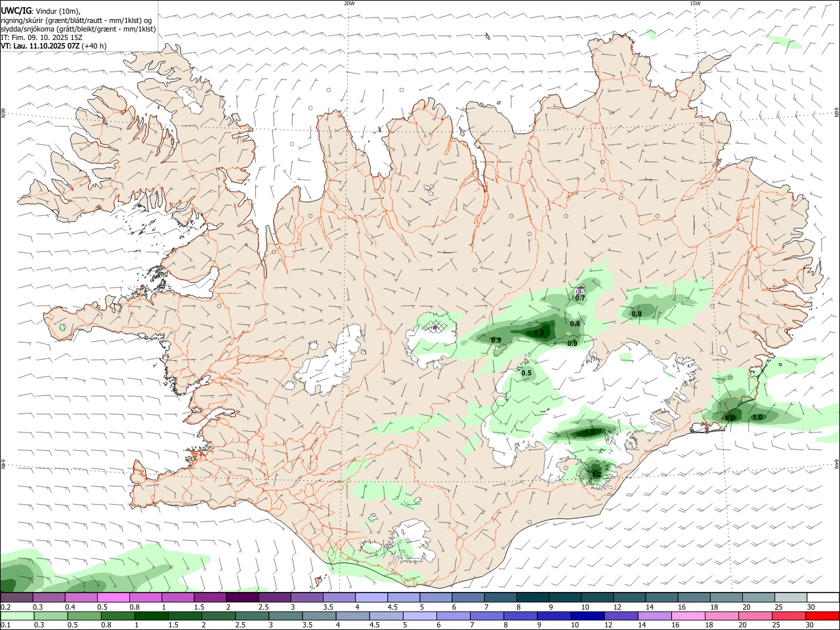Select the darkest purple 2 swatch in upper scale
840x630 pixels.
coord(242,597)
